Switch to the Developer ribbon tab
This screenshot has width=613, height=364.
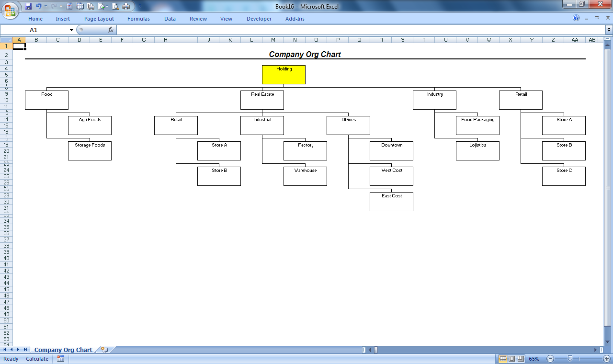[x=259, y=19]
